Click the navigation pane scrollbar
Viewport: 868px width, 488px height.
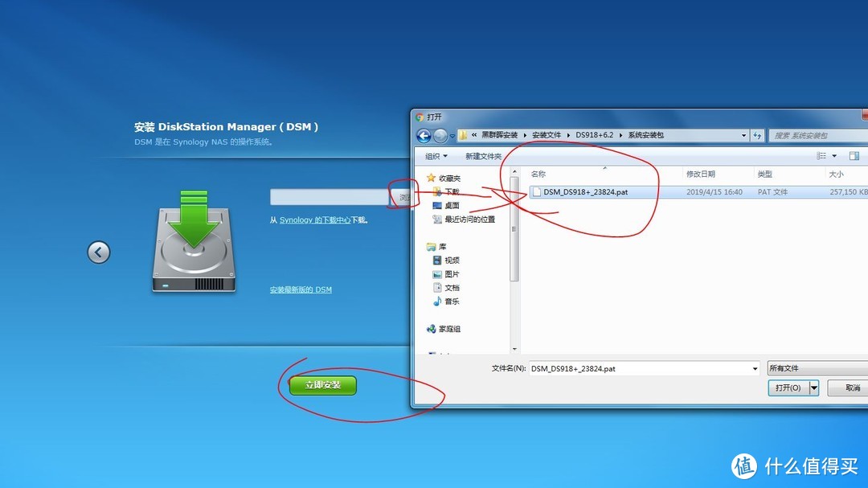tap(514, 228)
